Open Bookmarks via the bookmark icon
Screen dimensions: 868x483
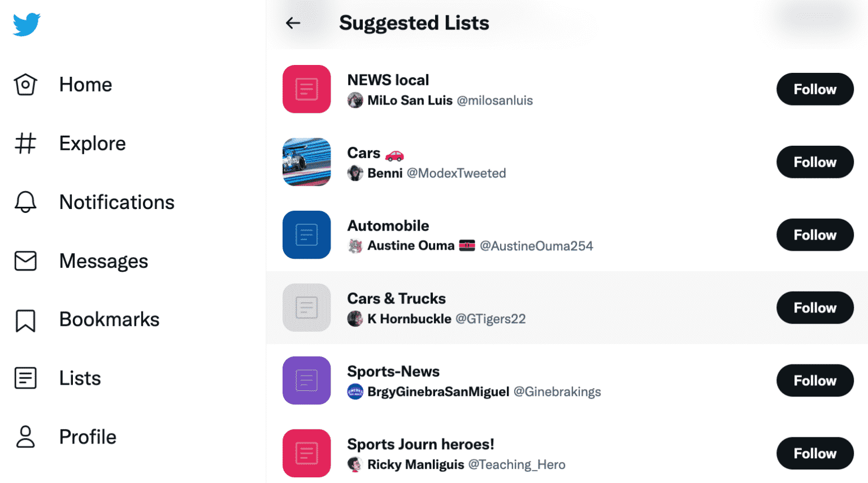(25, 320)
